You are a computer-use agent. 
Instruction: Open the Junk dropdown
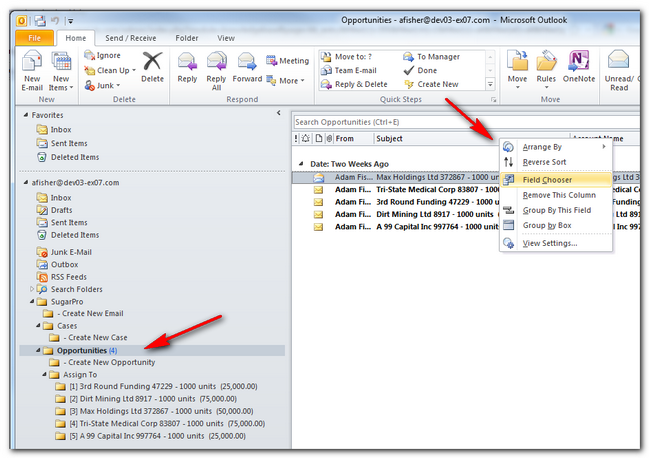[102, 86]
